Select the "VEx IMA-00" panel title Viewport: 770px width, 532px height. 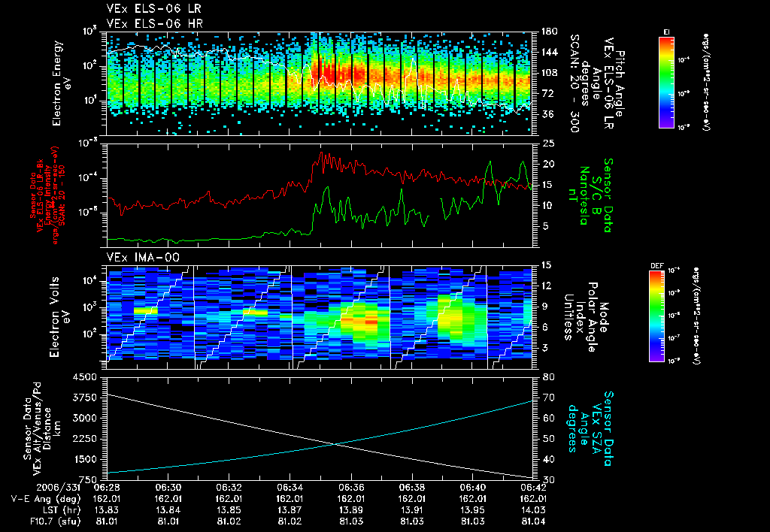point(143,257)
